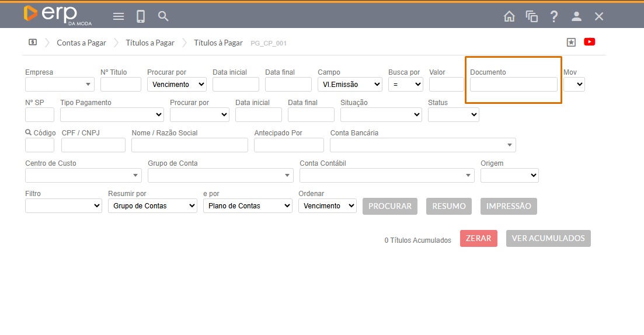The width and height of the screenshot is (644, 335).
Task: Click the mobile device icon
Action: 141,16
